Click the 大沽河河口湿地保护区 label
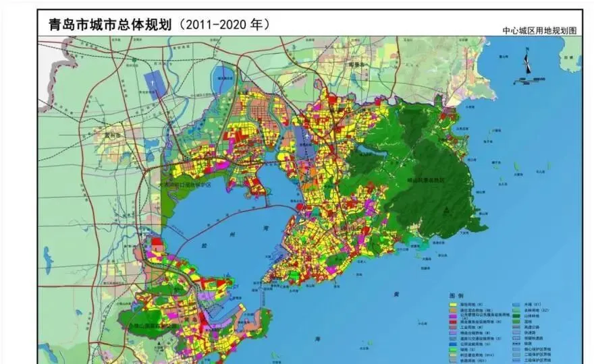The width and height of the screenshot is (594, 364). click(x=184, y=185)
